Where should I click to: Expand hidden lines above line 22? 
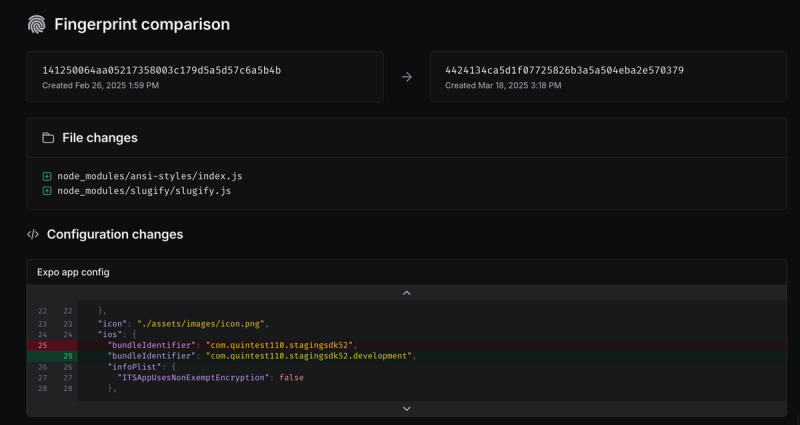(407, 293)
